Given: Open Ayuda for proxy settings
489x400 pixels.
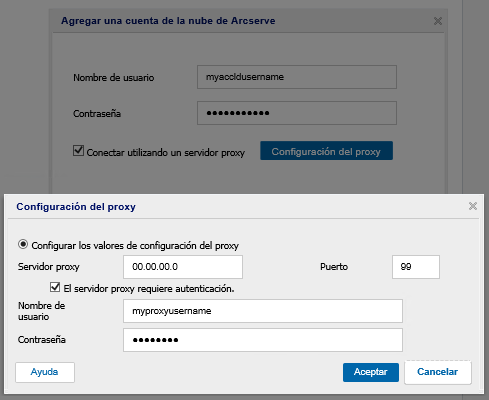Looking at the screenshot, I should click(45, 372).
